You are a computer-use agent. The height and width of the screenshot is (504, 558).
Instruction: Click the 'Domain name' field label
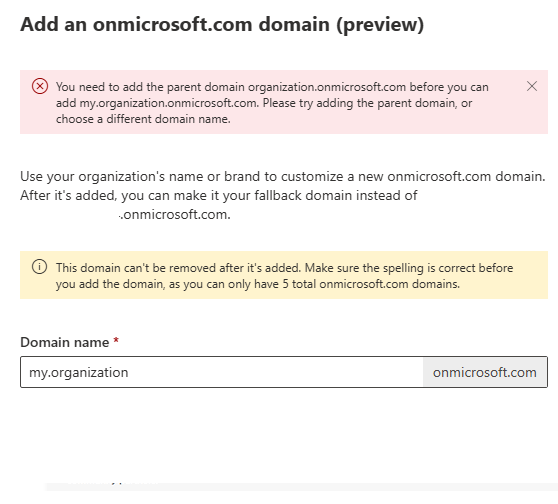tap(65, 342)
